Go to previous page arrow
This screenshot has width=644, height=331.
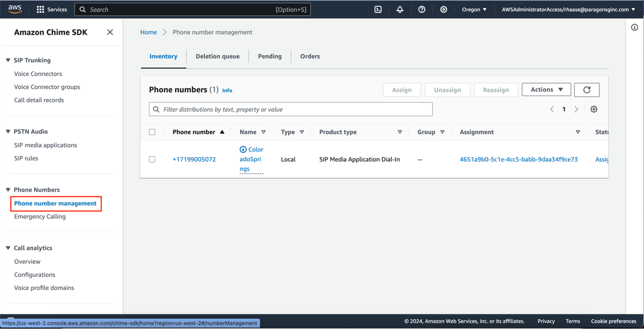pyautogui.click(x=552, y=109)
